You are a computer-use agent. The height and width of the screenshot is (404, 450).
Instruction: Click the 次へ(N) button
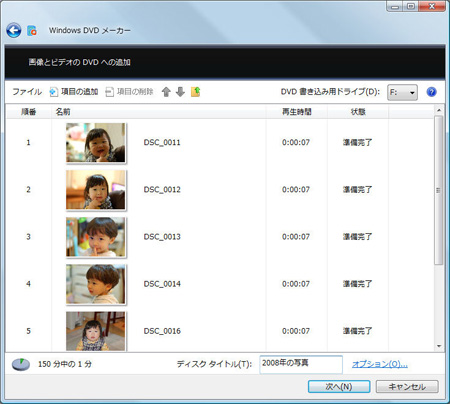pyautogui.click(x=339, y=387)
